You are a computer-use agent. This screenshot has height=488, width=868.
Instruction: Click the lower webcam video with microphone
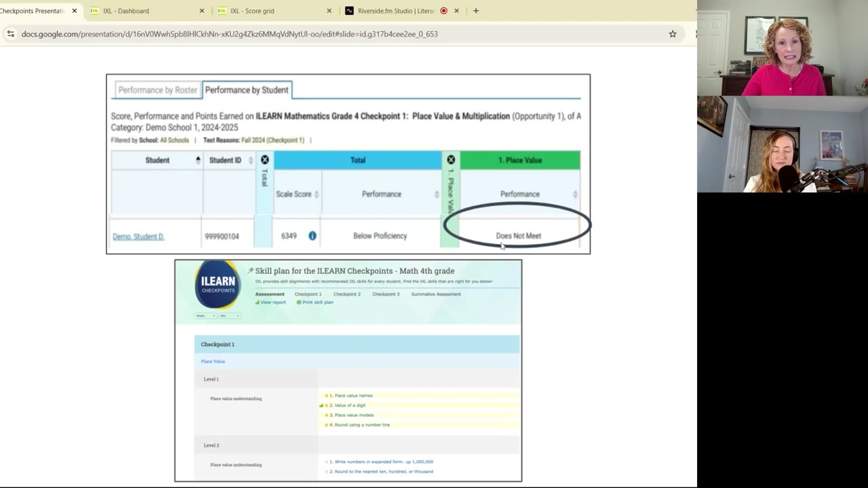783,144
